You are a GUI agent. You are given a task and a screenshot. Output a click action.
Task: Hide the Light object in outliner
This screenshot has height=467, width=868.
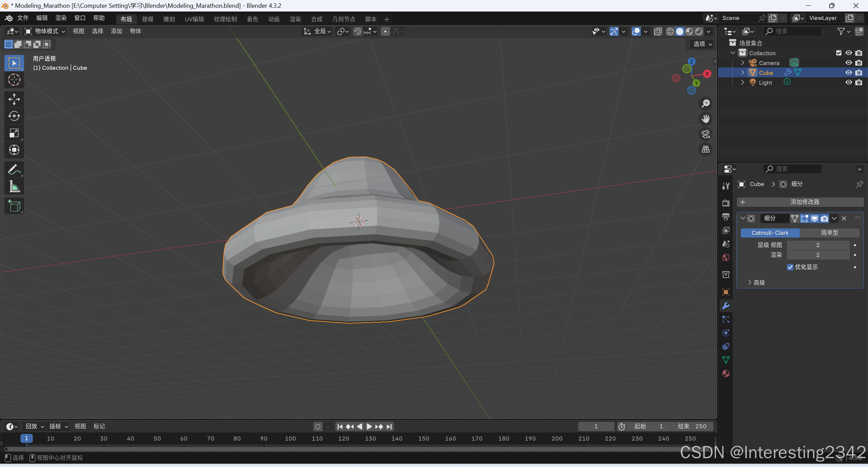tap(848, 82)
